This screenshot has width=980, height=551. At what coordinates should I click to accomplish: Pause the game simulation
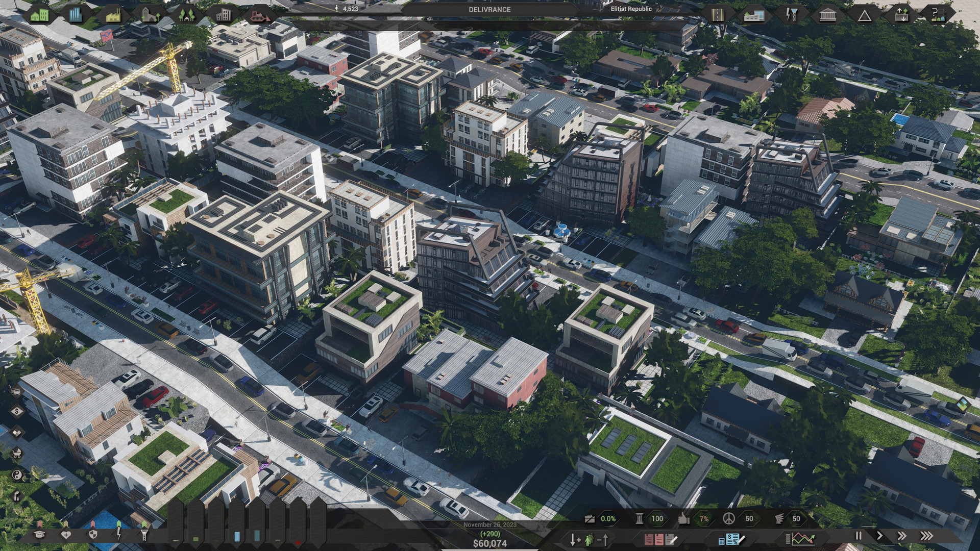859,536
